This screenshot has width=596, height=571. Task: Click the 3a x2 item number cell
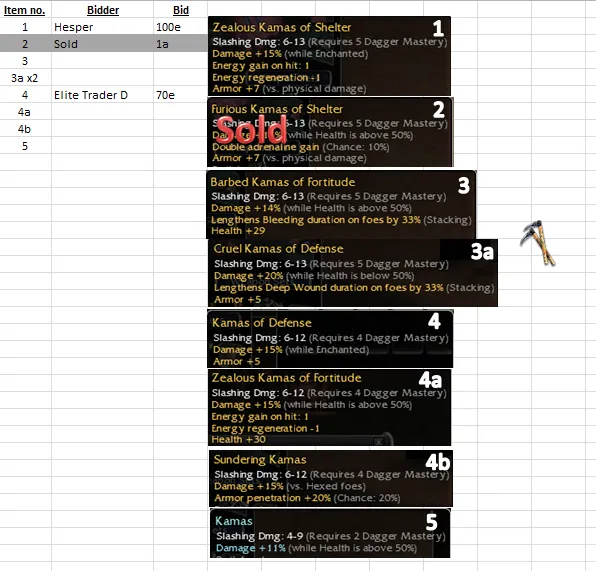(x=24, y=78)
